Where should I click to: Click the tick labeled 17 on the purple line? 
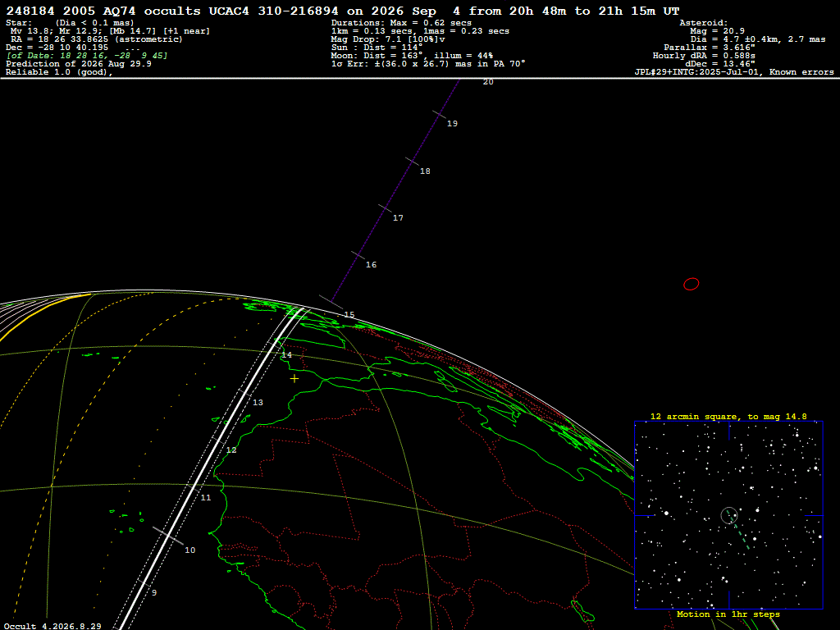click(386, 209)
